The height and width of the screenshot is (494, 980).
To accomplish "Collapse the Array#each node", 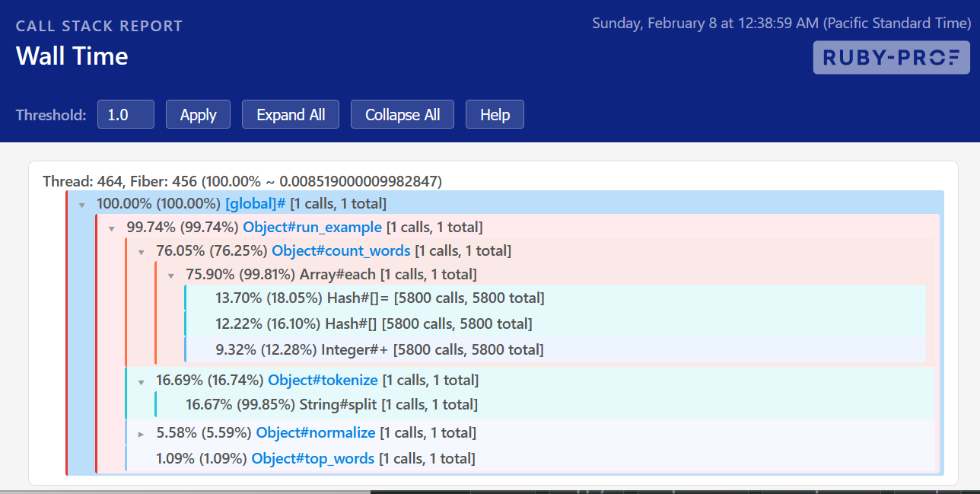I will 170,274.
